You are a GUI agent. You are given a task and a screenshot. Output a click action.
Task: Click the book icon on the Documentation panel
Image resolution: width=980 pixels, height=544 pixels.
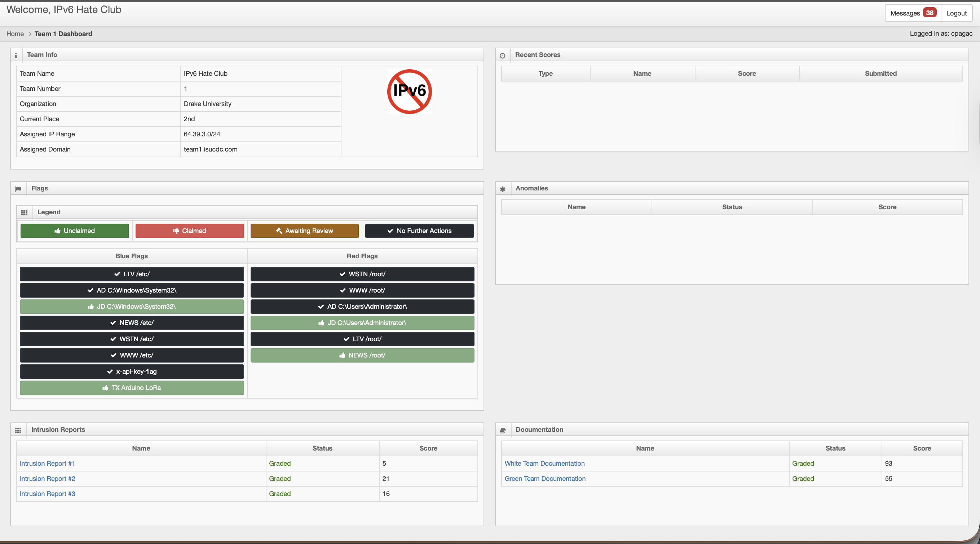tap(503, 430)
